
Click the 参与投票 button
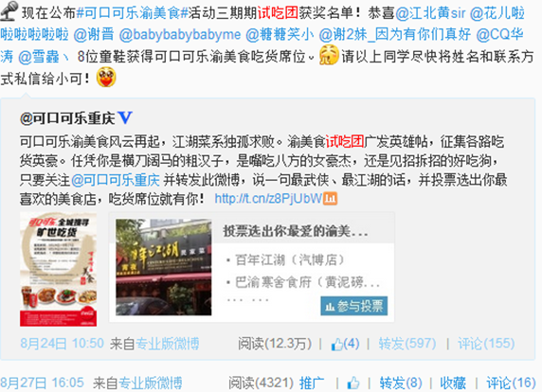click(x=354, y=306)
